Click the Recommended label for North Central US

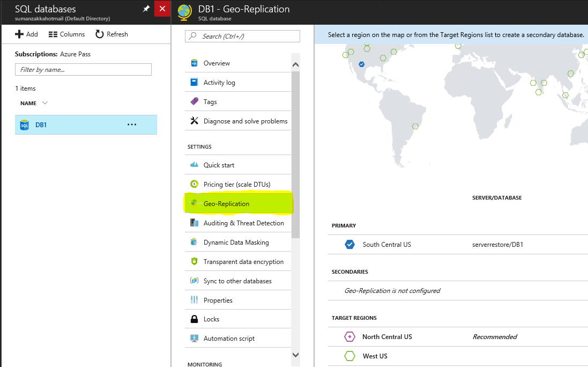(495, 336)
